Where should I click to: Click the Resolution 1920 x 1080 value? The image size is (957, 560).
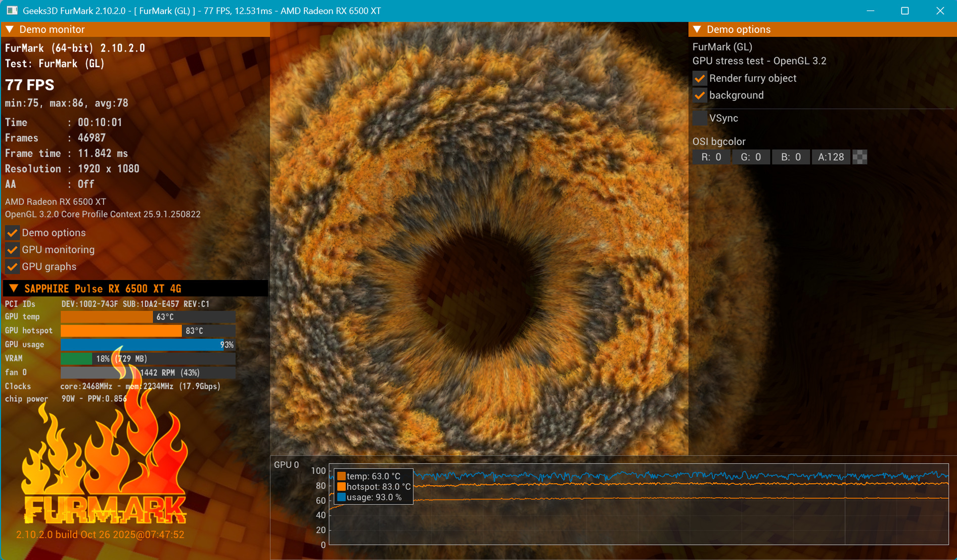(x=108, y=169)
